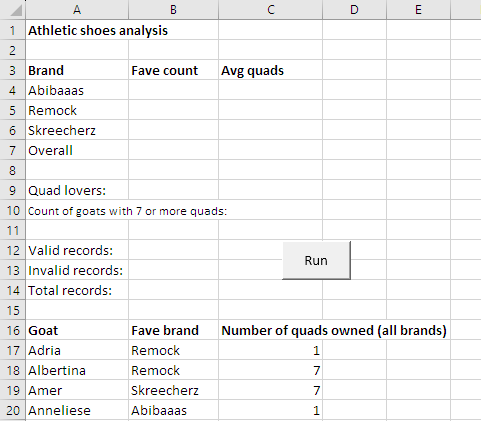481x421 pixels.
Task: Select cell next to Valid records
Action: click(x=173, y=250)
